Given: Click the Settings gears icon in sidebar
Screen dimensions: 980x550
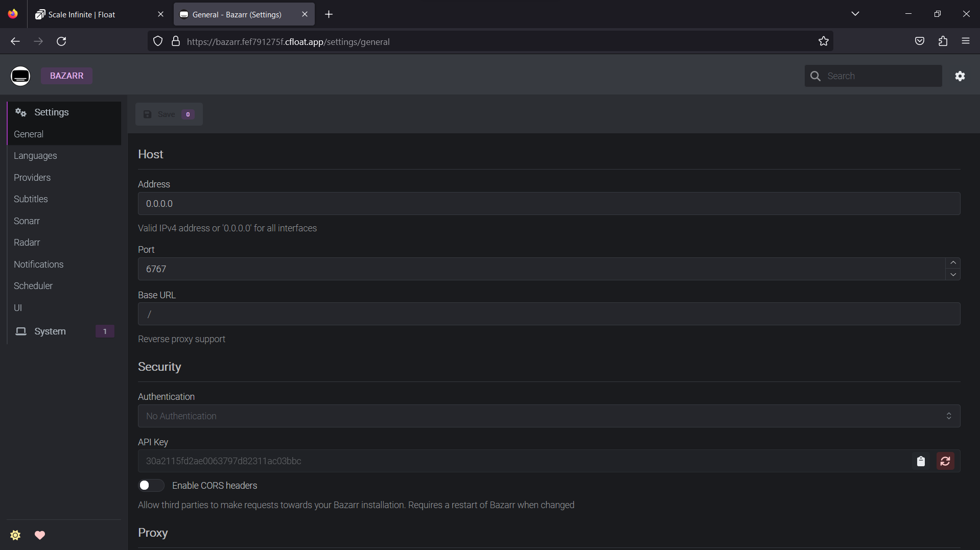Looking at the screenshot, I should pyautogui.click(x=21, y=112).
